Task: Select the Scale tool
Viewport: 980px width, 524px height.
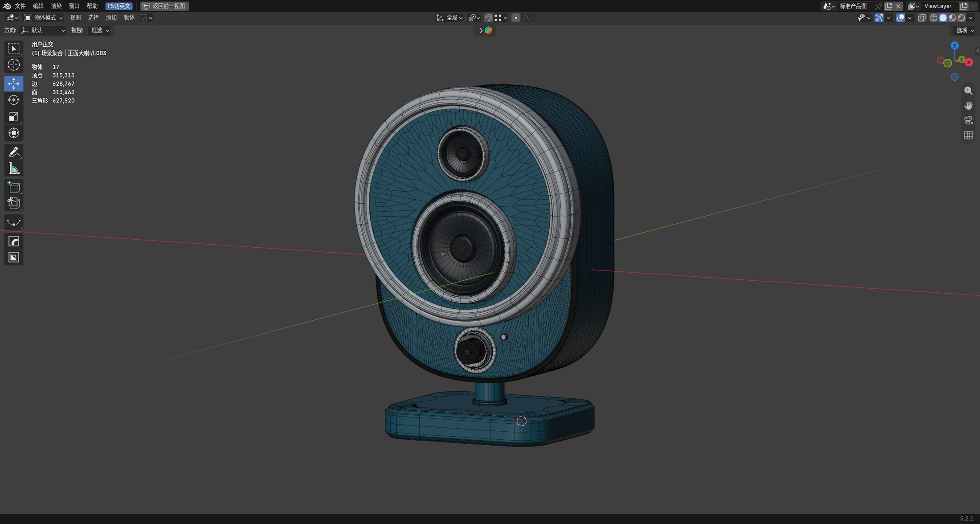Action: click(x=13, y=116)
